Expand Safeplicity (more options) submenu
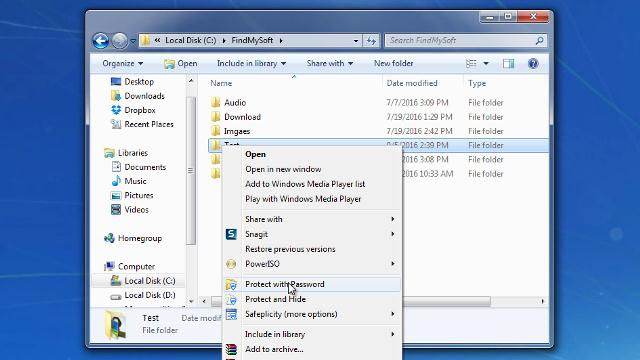Screen dimensions: 640x360 click(312, 314)
